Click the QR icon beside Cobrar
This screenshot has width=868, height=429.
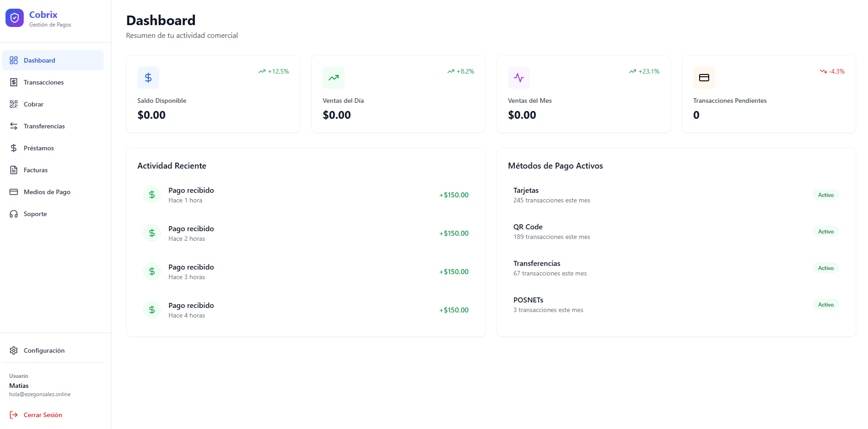coord(14,104)
